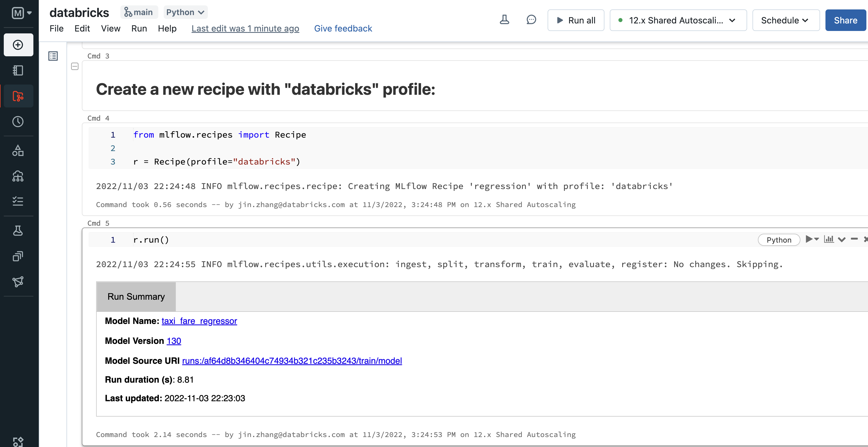Open the View menu
This screenshot has height=447, width=868.
point(111,29)
